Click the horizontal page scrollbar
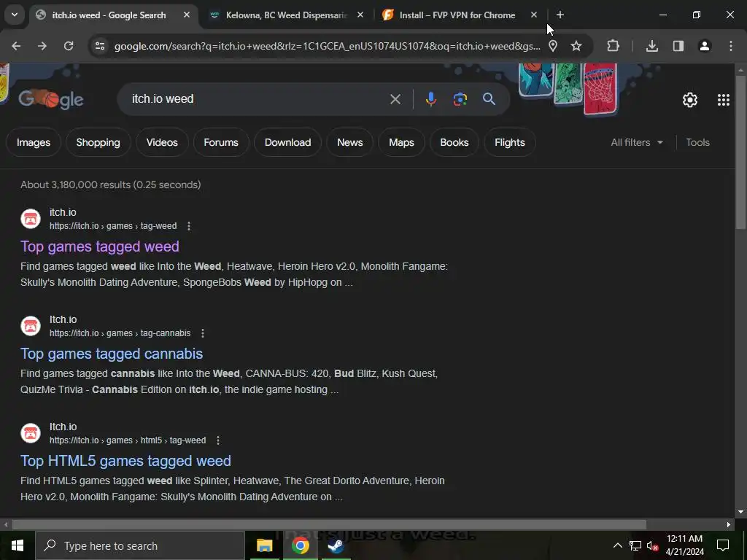This screenshot has height=560, width=747. pos(329,525)
